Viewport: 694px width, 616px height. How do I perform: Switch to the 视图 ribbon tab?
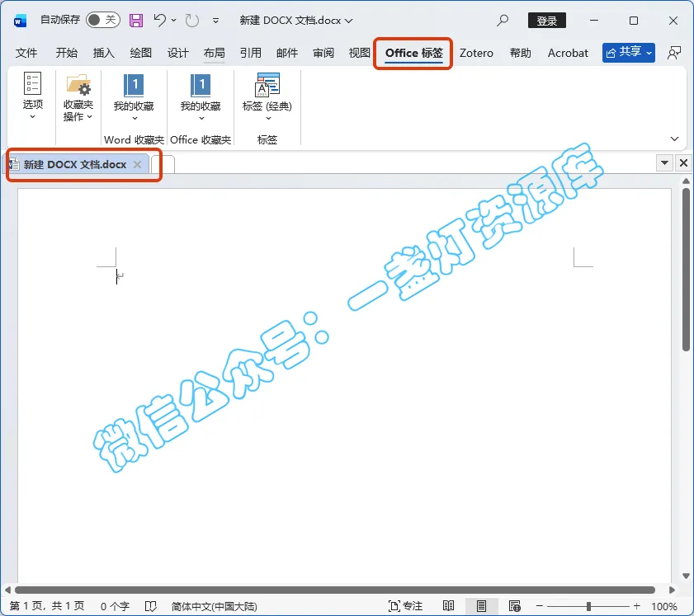[360, 53]
